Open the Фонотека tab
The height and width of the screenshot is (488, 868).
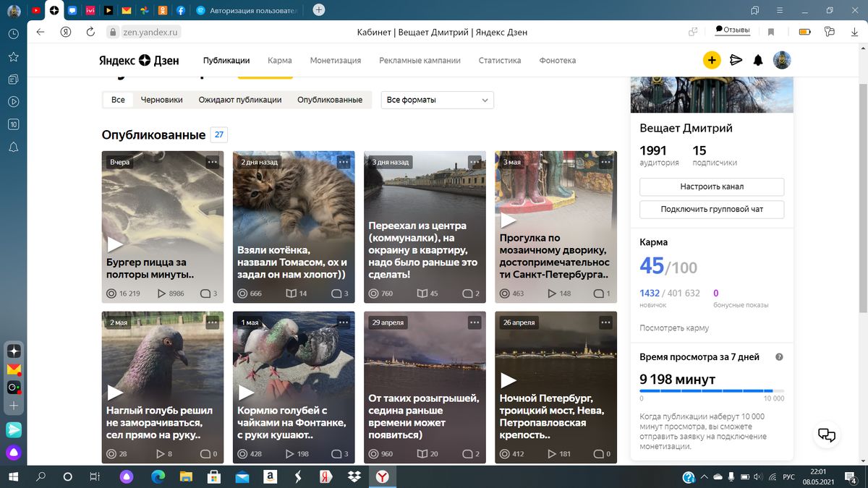click(558, 61)
